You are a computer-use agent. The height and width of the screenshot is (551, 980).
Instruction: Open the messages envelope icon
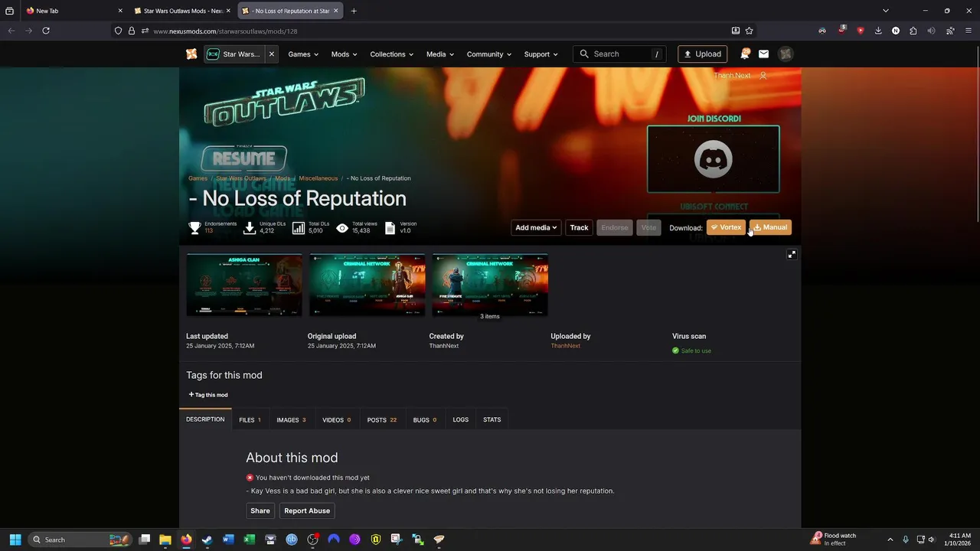coord(763,54)
